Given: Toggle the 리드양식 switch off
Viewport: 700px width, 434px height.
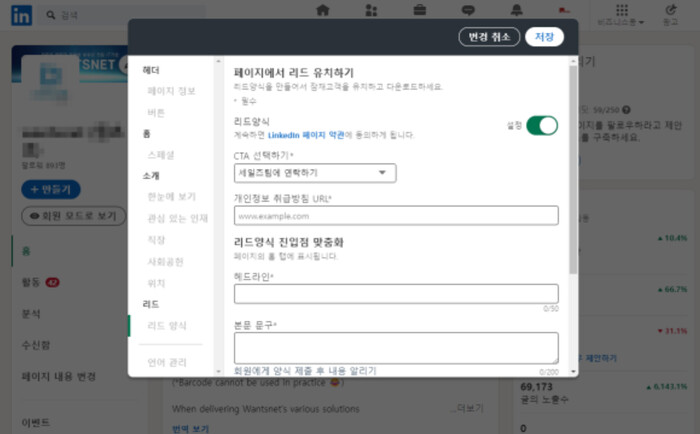Looking at the screenshot, I should [541, 126].
